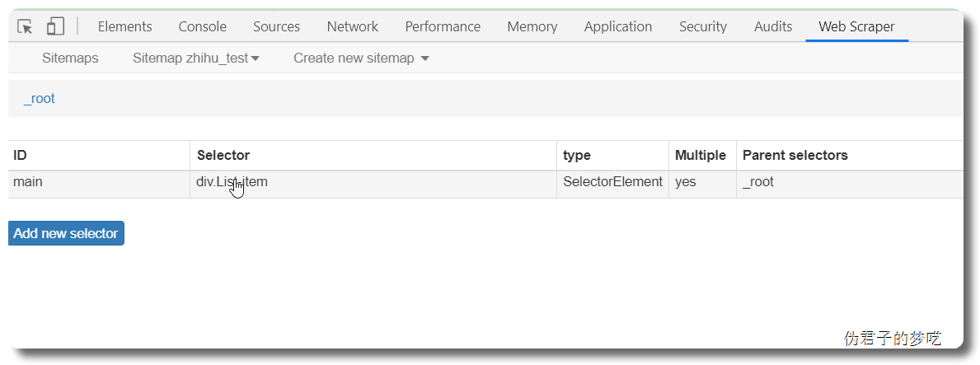Expand the Sitemap zhihu_test dropdown
Screen dimensions: 980x365
(x=196, y=58)
